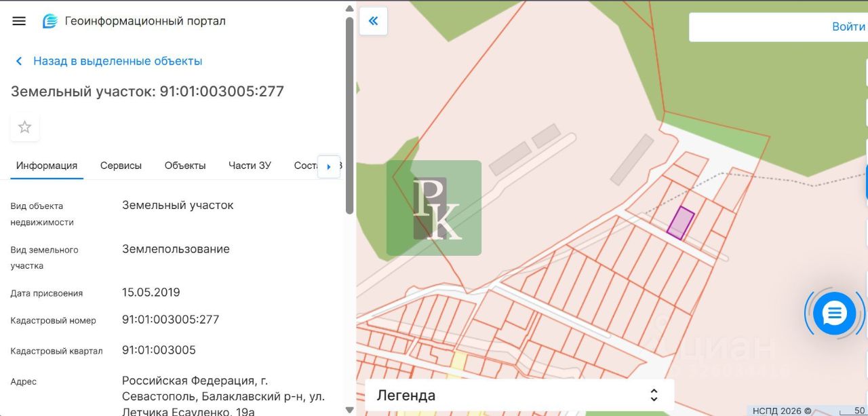Follow Назад в выделенные объекты link
The height and width of the screenshot is (416, 868).
pyautogui.click(x=117, y=61)
